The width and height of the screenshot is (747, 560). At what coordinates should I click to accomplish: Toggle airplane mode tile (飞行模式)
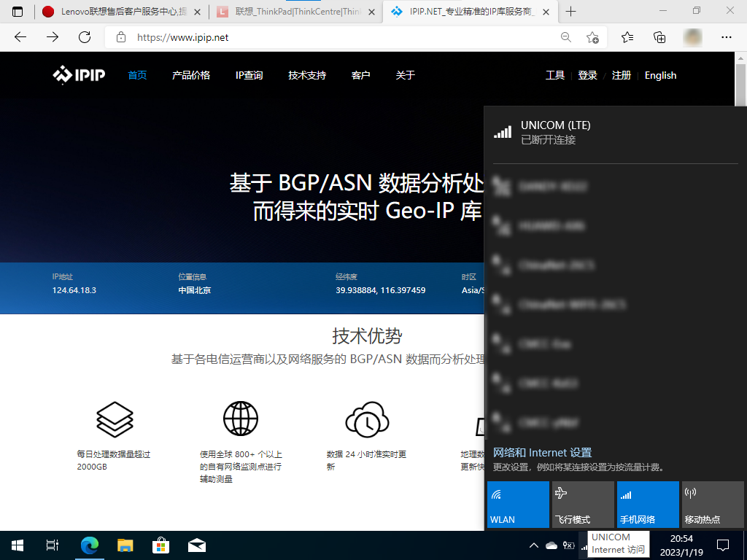tap(582, 505)
